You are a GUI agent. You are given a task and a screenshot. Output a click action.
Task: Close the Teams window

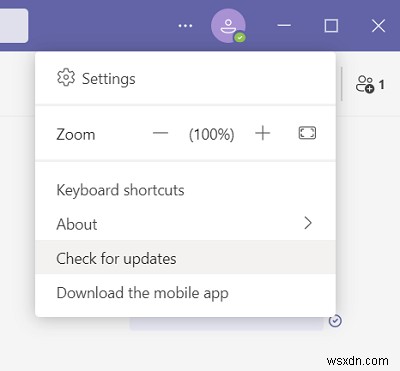[378, 26]
